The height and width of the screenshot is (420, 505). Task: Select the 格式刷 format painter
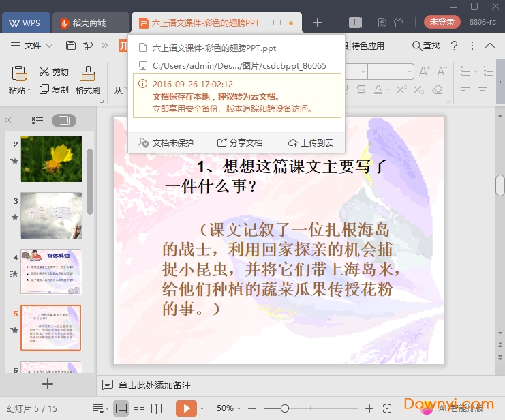click(x=88, y=80)
